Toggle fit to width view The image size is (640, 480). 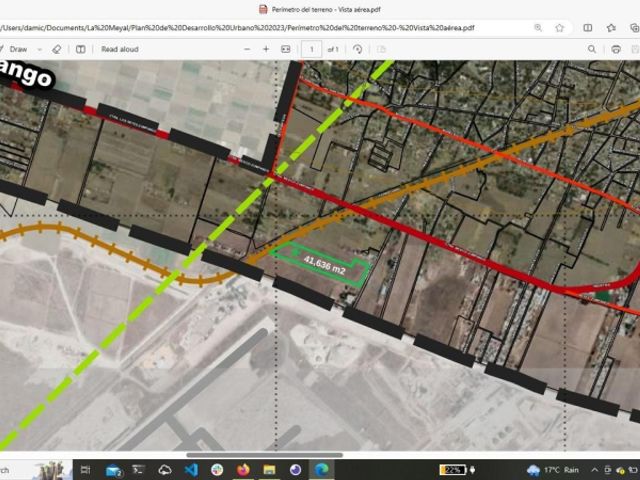(286, 49)
